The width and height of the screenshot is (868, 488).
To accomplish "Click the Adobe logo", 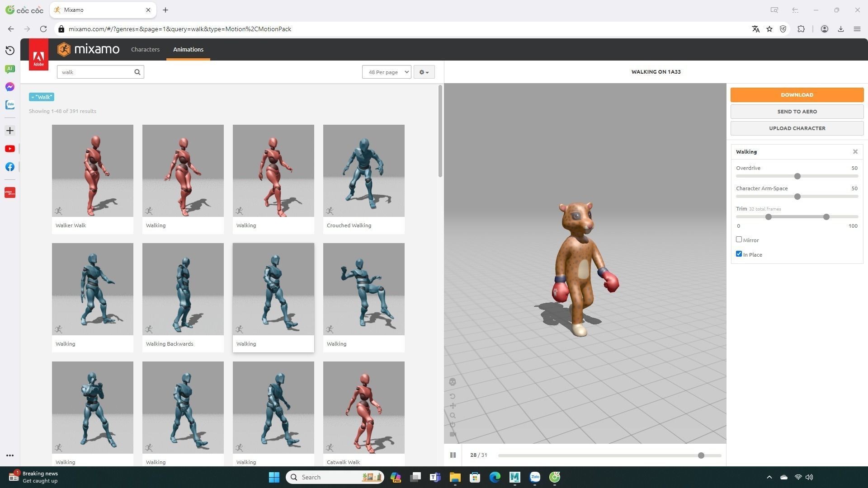I will (38, 55).
